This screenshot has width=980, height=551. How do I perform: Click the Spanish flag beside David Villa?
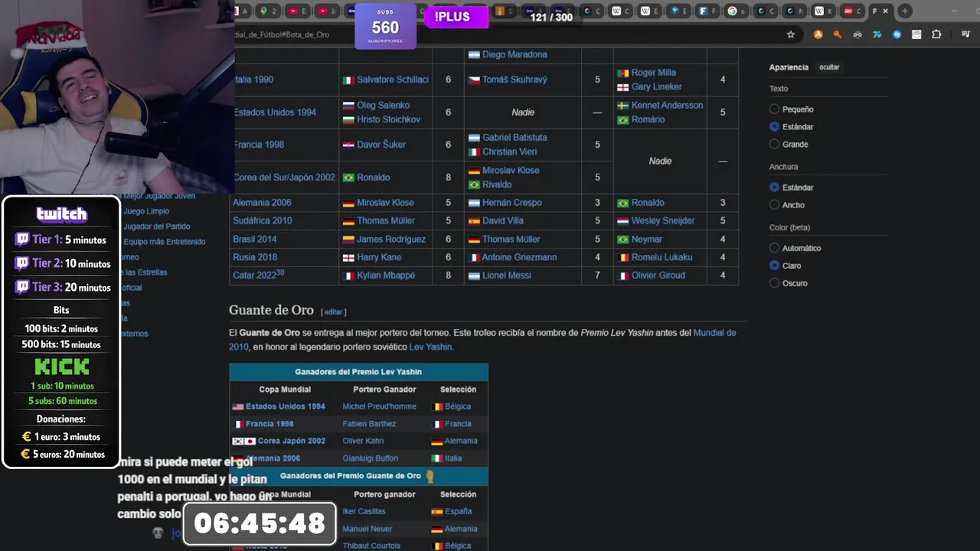pyautogui.click(x=474, y=221)
